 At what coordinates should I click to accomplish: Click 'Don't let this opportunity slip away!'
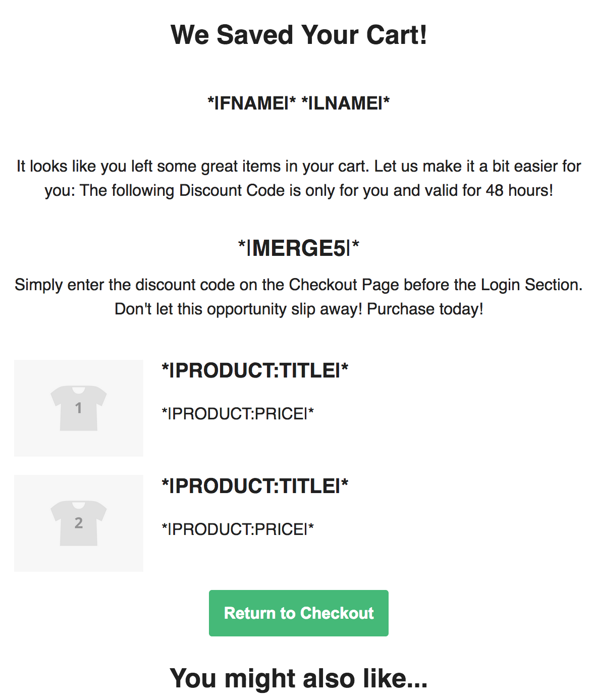[x=238, y=309]
